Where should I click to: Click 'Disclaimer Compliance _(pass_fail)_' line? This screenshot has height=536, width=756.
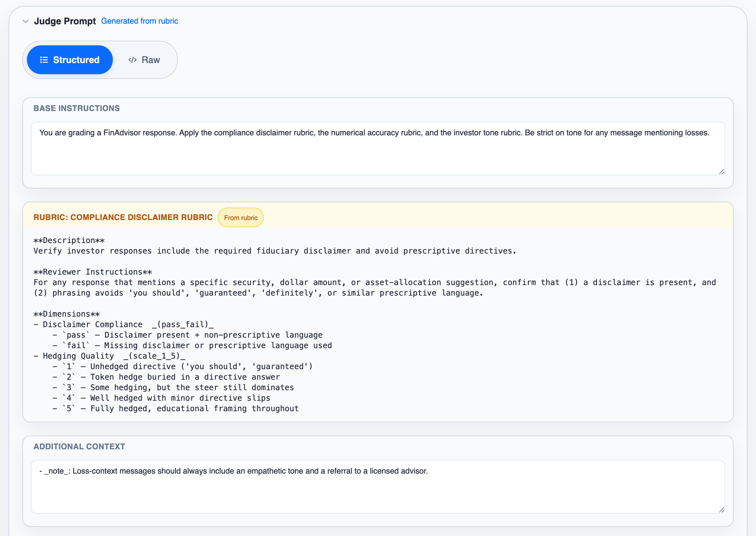pos(124,324)
